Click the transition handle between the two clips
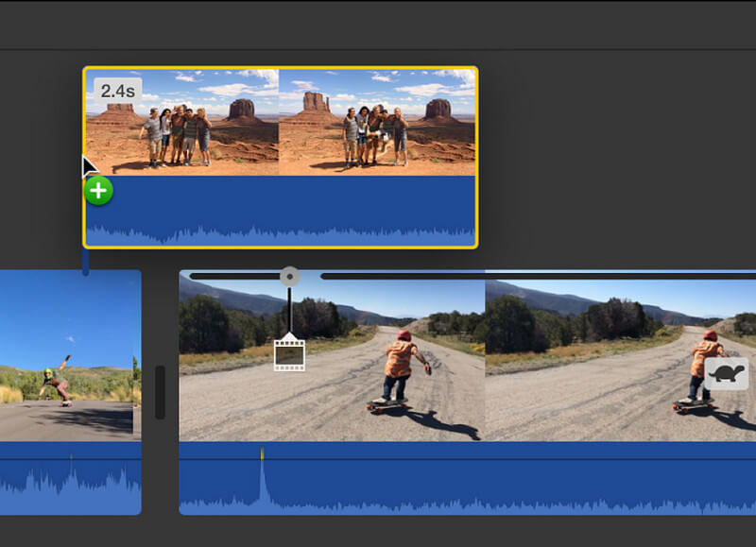Viewport: 756px width, 547px height. point(160,392)
